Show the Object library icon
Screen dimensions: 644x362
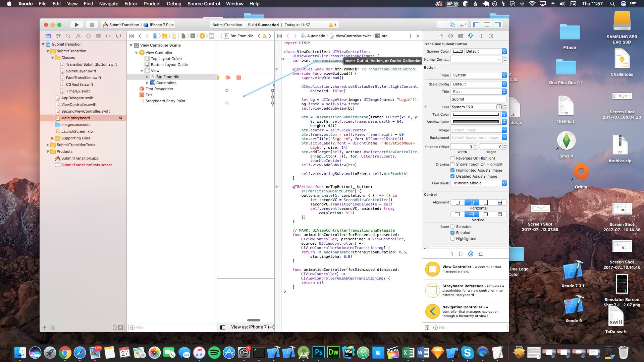pyautogui.click(x=471, y=254)
